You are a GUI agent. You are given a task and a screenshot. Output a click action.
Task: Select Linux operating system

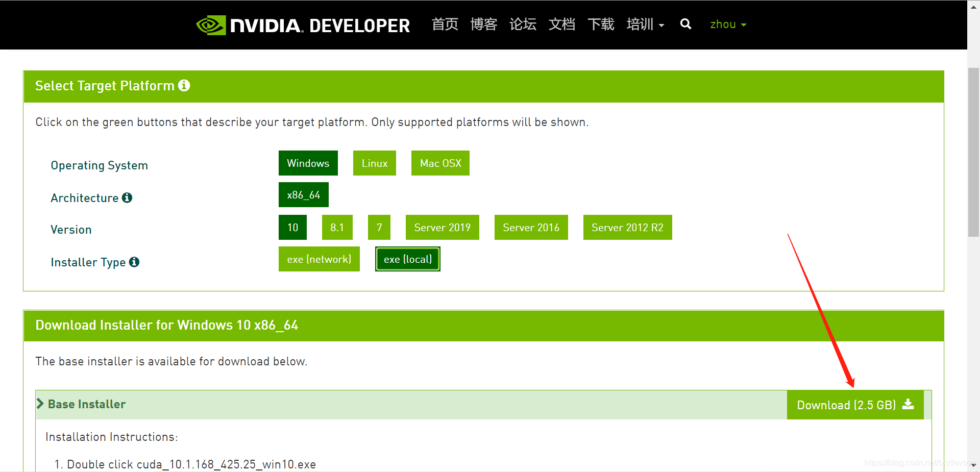coord(375,163)
